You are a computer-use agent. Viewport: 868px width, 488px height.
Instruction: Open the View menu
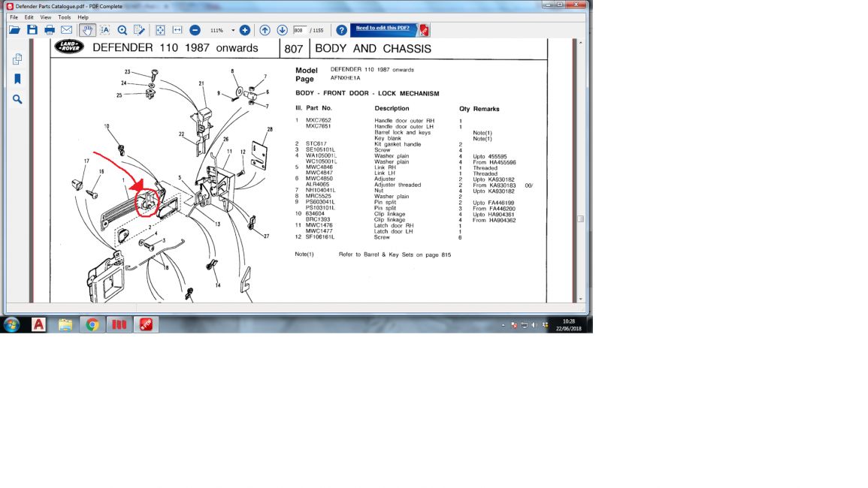[45, 17]
